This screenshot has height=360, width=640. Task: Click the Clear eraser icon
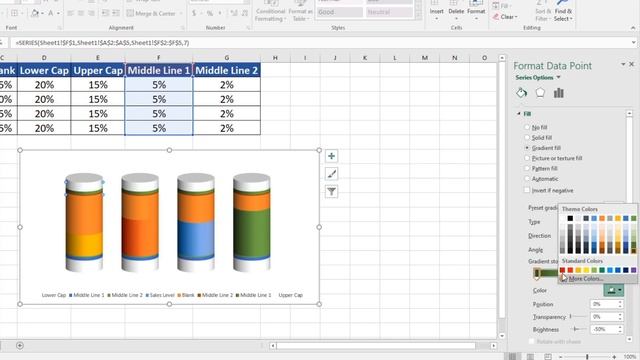click(496, 17)
